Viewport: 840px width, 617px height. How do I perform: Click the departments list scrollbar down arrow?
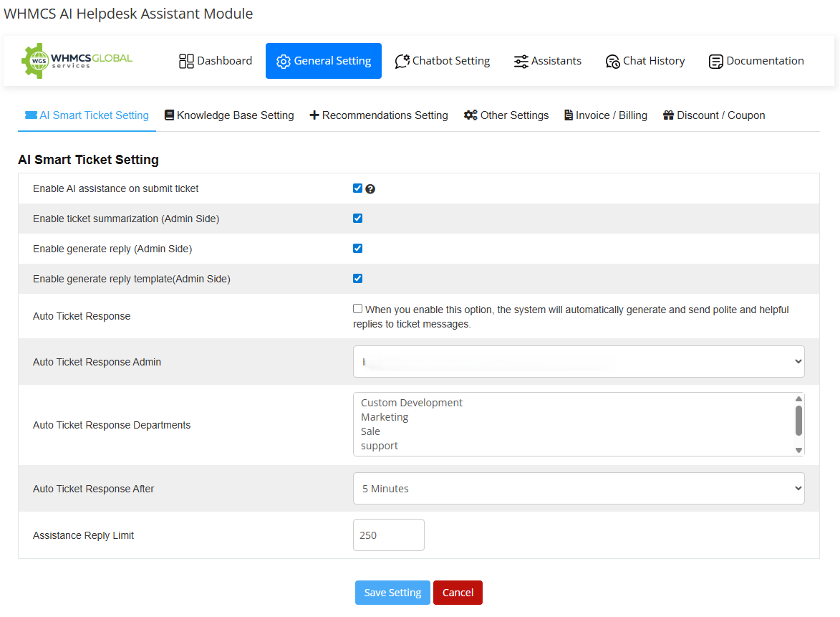[x=798, y=450]
